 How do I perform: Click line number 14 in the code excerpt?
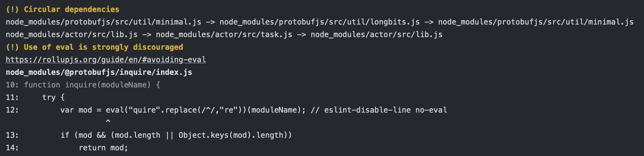[x=12, y=148]
